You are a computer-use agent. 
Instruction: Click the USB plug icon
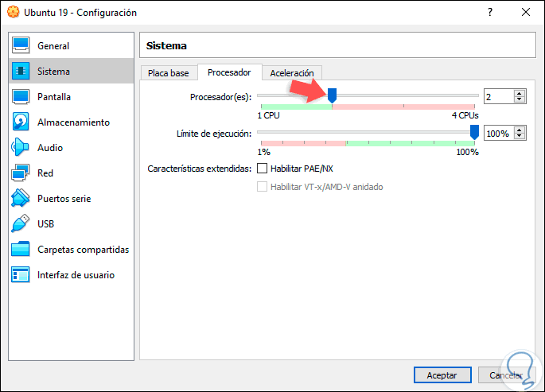click(21, 223)
